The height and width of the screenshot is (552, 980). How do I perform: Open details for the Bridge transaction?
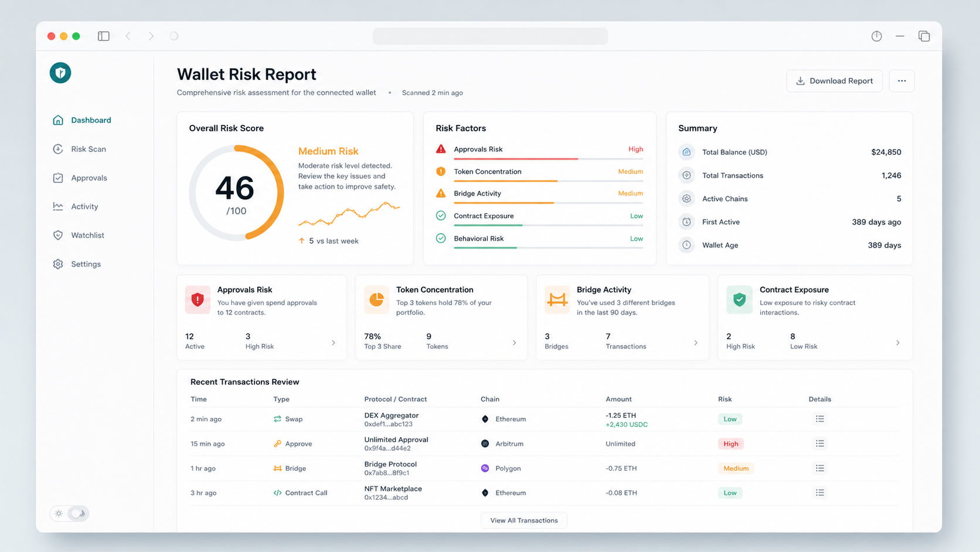point(820,468)
